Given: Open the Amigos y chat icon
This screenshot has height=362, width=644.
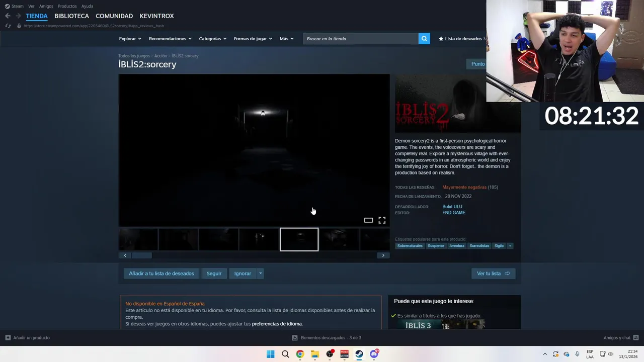Looking at the screenshot, I should pos(636,338).
